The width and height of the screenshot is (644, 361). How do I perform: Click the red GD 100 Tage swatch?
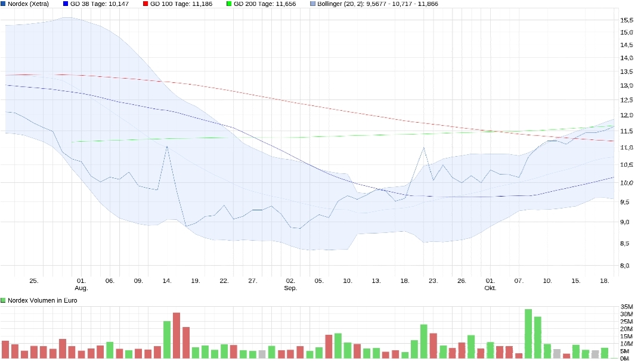pyautogui.click(x=145, y=4)
